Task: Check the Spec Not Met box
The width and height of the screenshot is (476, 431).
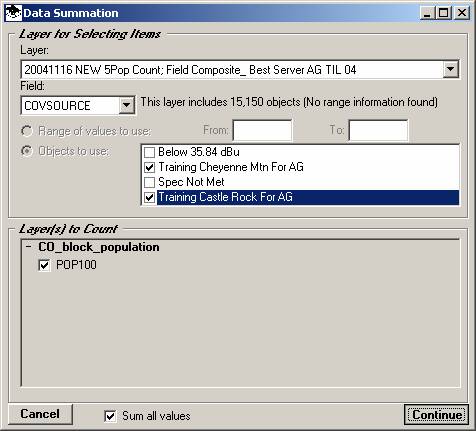Action: (x=149, y=182)
